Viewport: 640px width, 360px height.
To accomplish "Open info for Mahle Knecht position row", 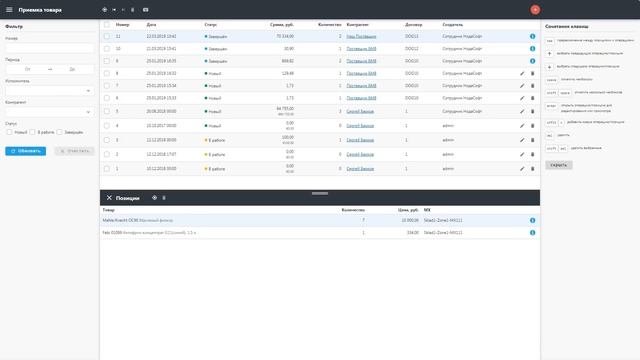I will tap(532, 220).
